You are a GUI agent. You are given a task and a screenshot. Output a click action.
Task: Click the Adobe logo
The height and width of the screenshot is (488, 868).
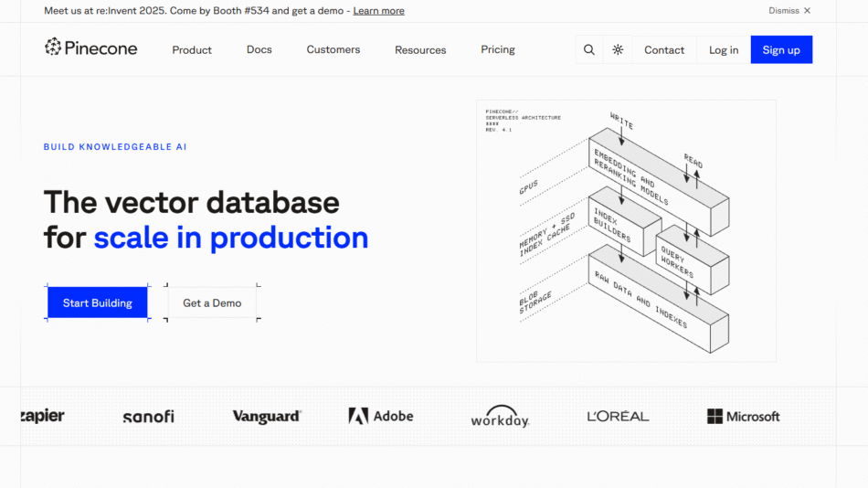tap(381, 416)
